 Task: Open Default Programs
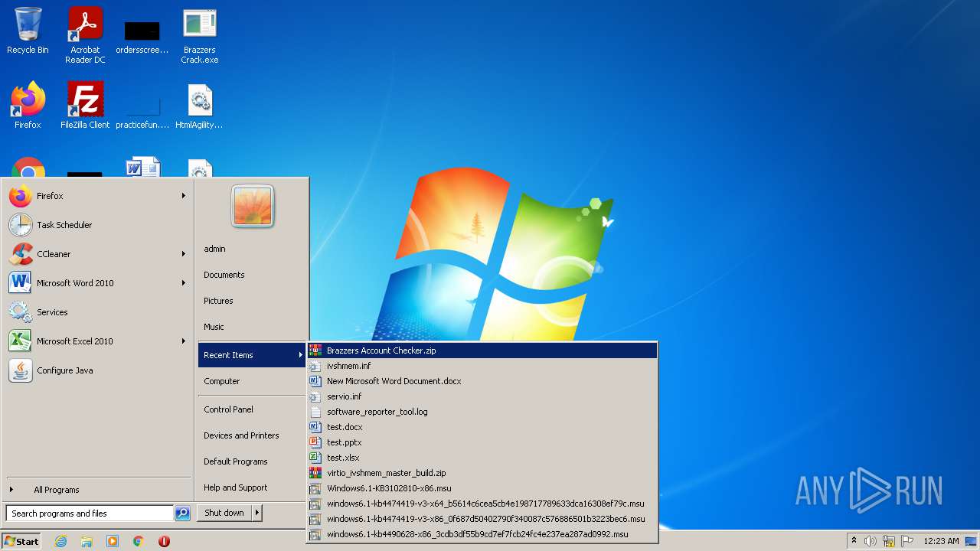236,461
